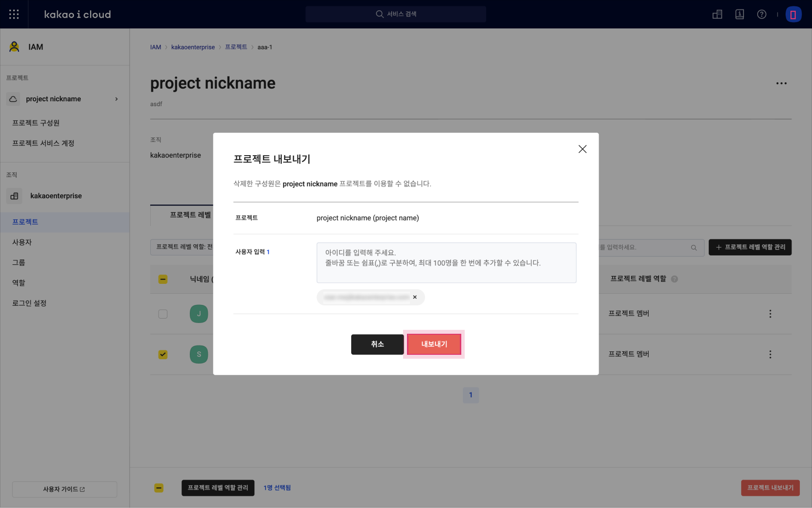Viewport: 812px width, 508px height.
Task: Check the member J row checkbox
Action: click(x=163, y=314)
